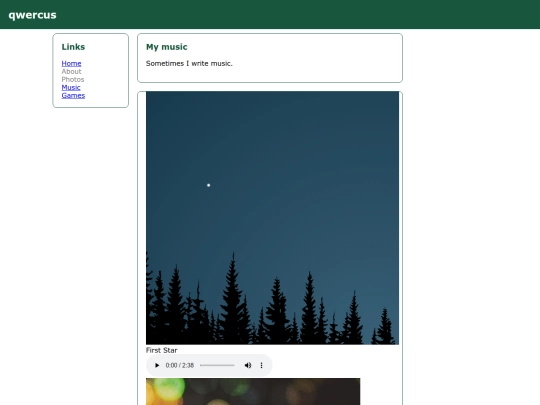Click the qwercus site title

point(32,15)
